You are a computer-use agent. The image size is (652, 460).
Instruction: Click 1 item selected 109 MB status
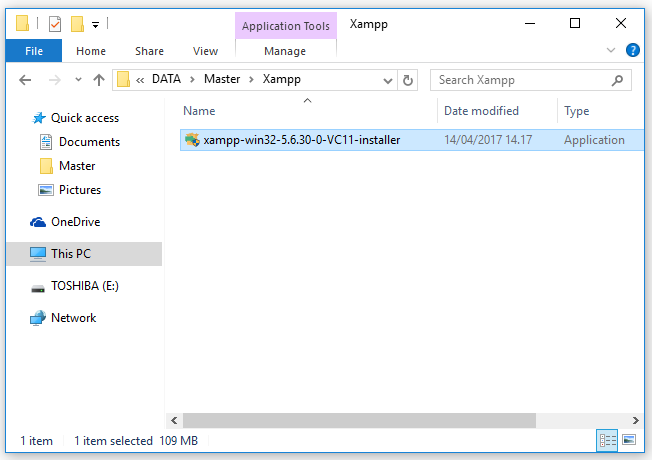(136, 441)
